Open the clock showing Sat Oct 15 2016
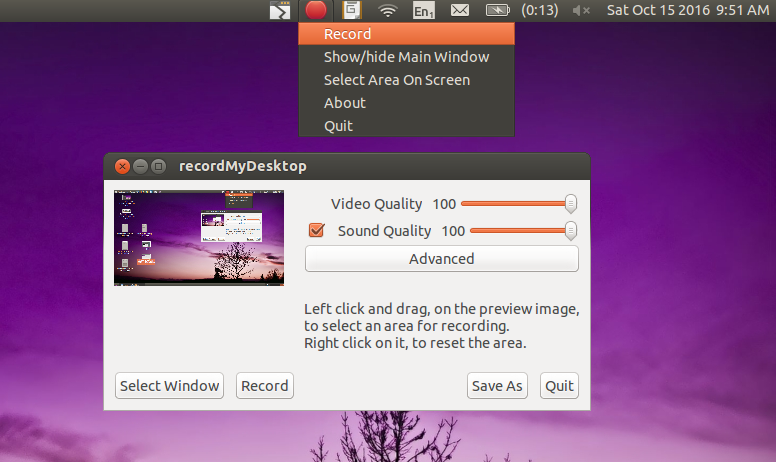The width and height of the screenshot is (776, 462). coord(688,10)
